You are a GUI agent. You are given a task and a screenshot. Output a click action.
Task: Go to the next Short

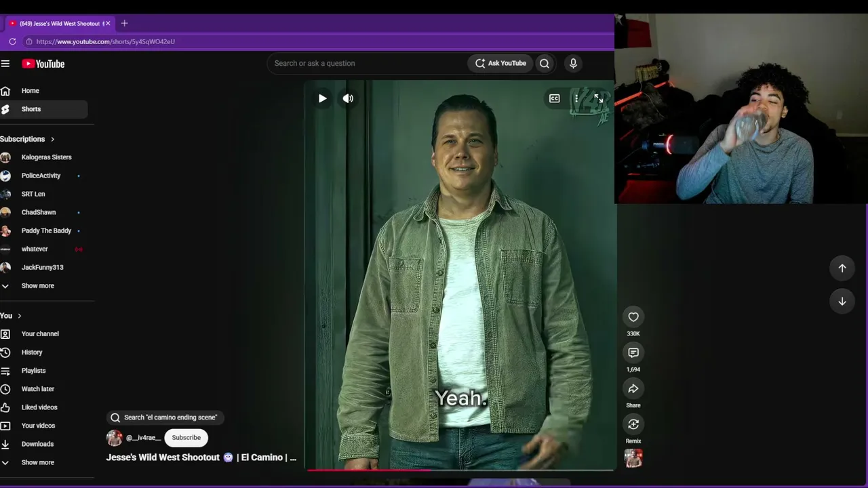click(x=842, y=301)
